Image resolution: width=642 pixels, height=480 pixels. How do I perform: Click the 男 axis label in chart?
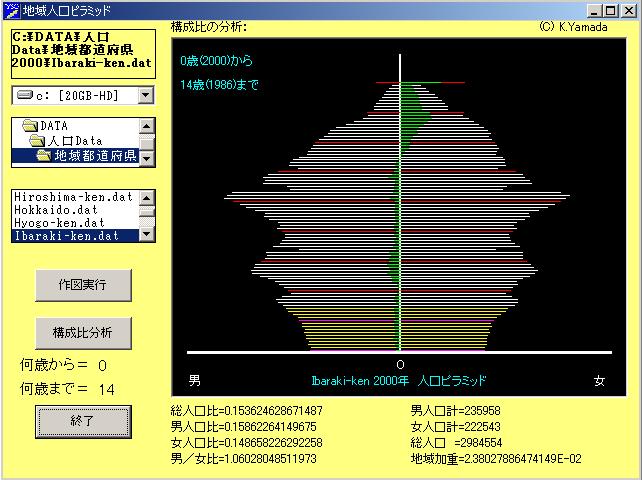pyautogui.click(x=195, y=380)
